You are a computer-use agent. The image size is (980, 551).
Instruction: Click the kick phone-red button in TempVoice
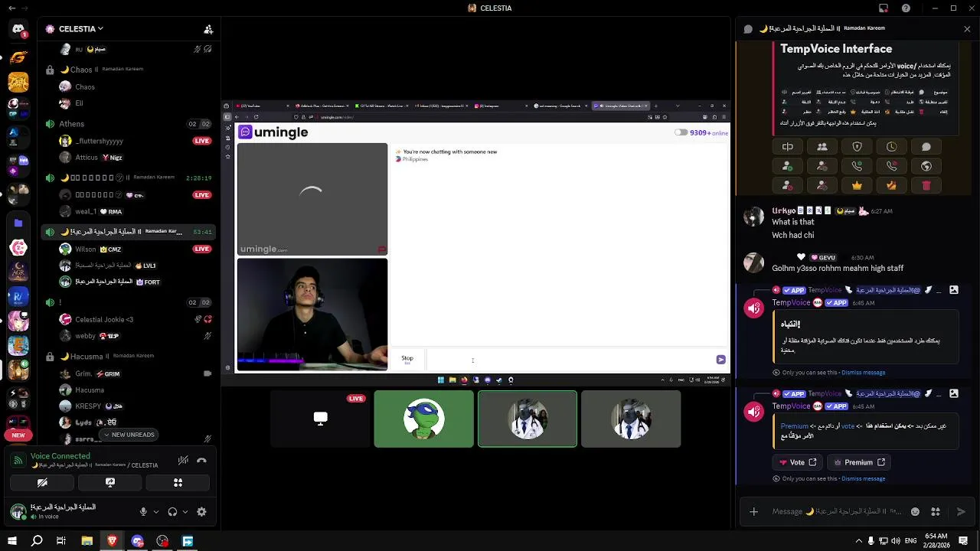point(891,166)
